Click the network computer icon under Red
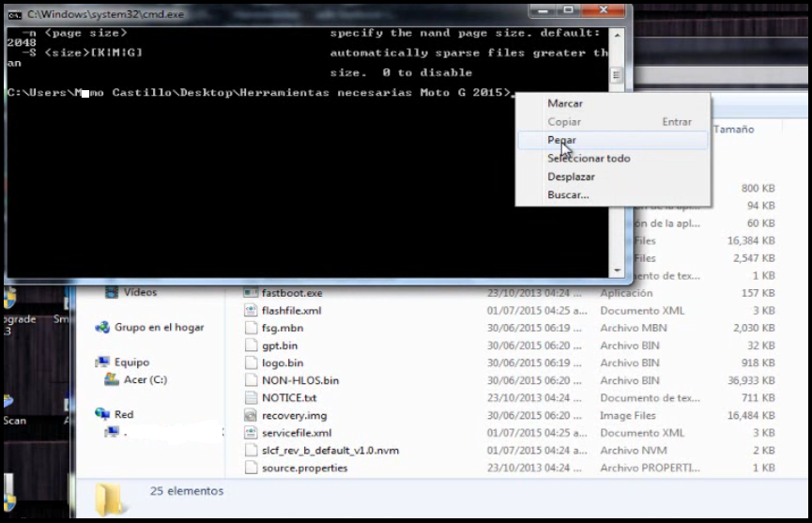 coord(112,431)
